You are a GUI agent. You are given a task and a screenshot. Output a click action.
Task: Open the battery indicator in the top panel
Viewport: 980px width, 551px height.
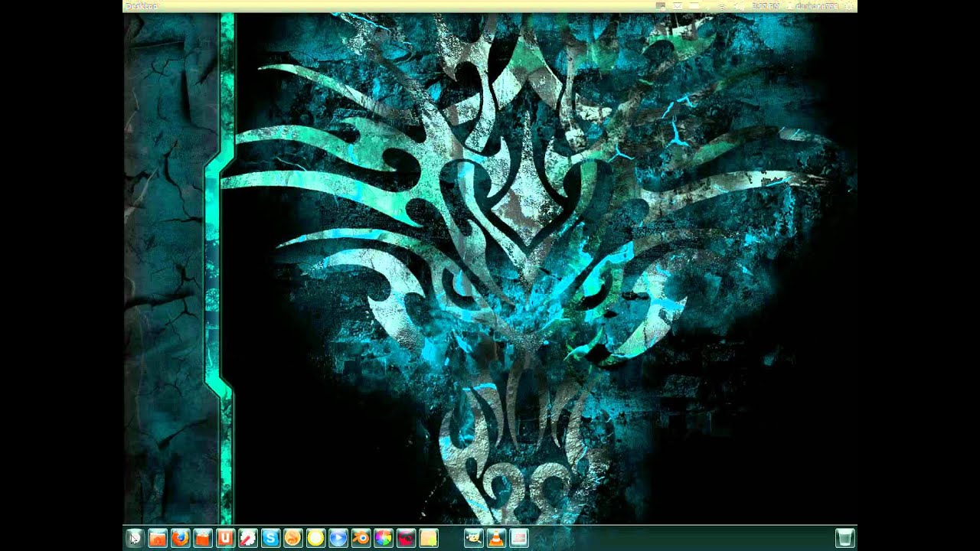click(x=694, y=6)
